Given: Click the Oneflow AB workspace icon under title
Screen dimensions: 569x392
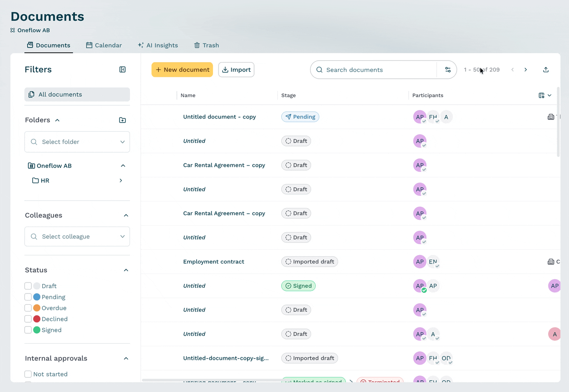Looking at the screenshot, I should (x=13, y=30).
